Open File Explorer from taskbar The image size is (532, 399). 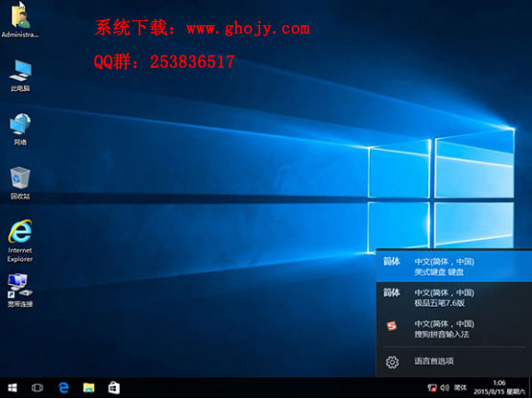(89, 387)
